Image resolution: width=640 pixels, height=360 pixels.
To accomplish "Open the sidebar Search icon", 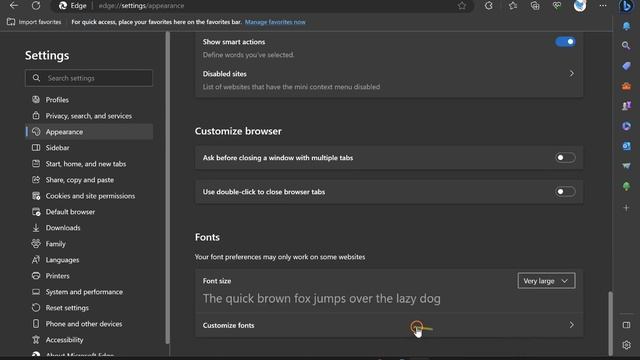I will click(626, 45).
